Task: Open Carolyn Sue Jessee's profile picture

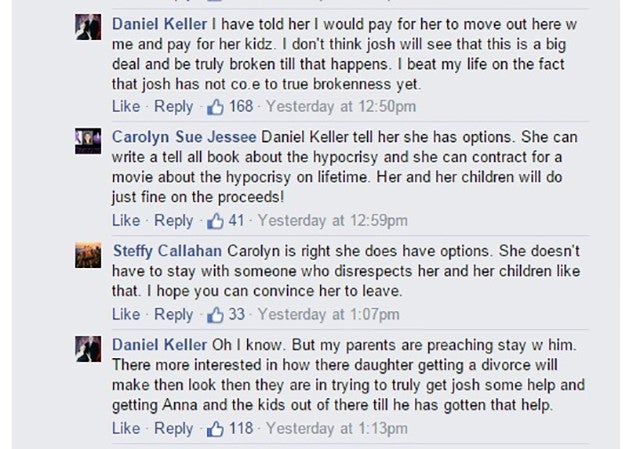Action: click(89, 142)
